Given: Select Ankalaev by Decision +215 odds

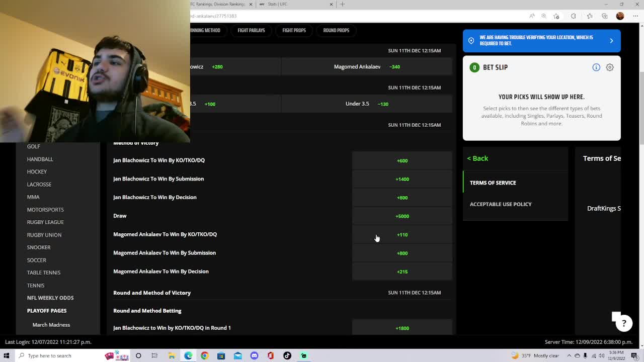Looking at the screenshot, I should point(402,271).
